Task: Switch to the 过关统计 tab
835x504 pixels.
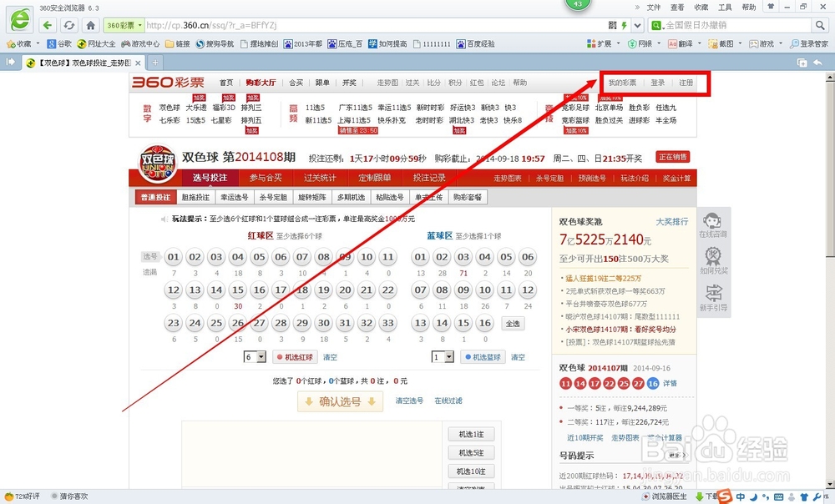Action: point(320,178)
